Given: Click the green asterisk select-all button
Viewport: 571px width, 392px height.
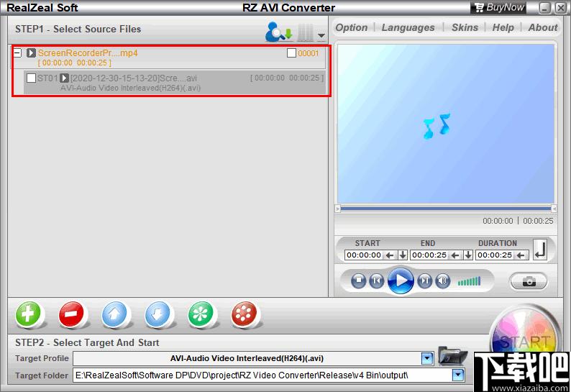Looking at the screenshot, I should coord(201,314).
